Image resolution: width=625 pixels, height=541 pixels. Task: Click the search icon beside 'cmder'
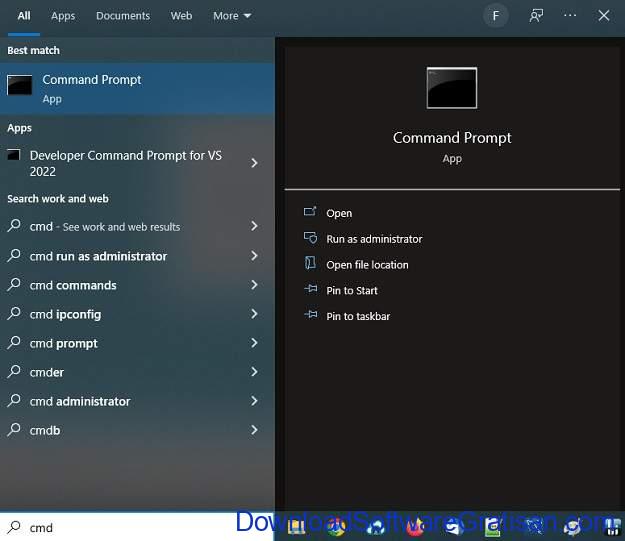point(14,372)
